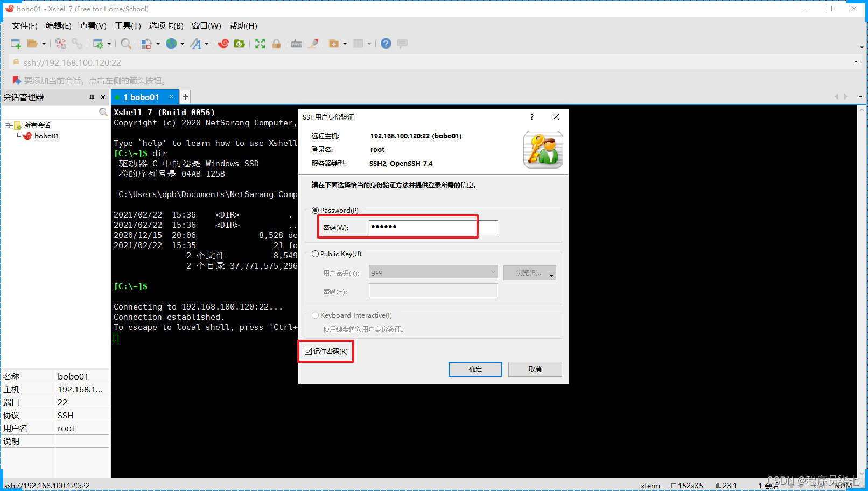Expand color scheme dropdown arrow
This screenshot has height=491, width=868.
[158, 44]
